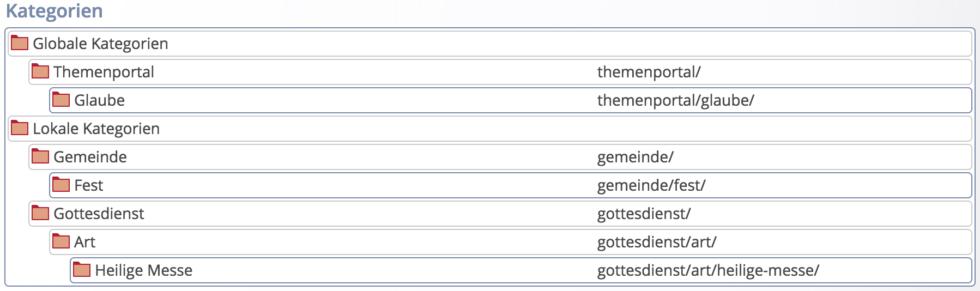
Task: Click the path gottesdienst/art/heilige-messe/
Action: pos(707,270)
